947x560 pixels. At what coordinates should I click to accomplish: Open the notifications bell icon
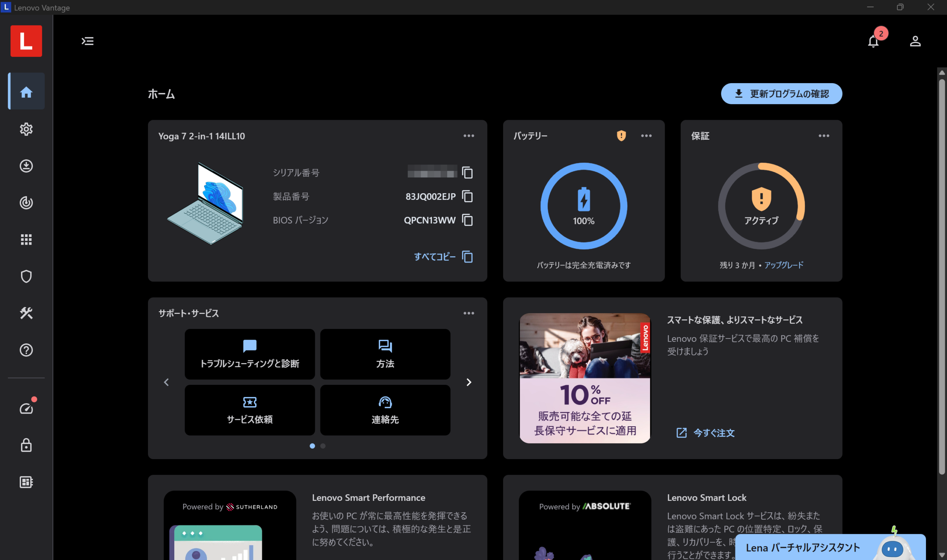pyautogui.click(x=873, y=41)
